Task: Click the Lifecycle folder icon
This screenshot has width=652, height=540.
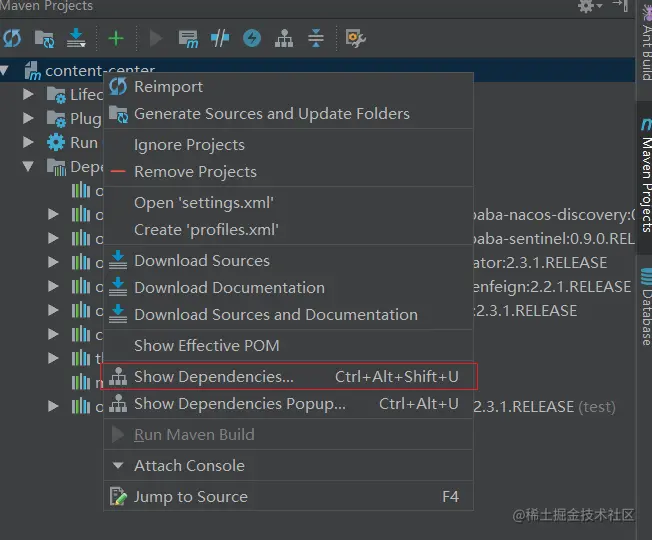Action: tap(56, 95)
